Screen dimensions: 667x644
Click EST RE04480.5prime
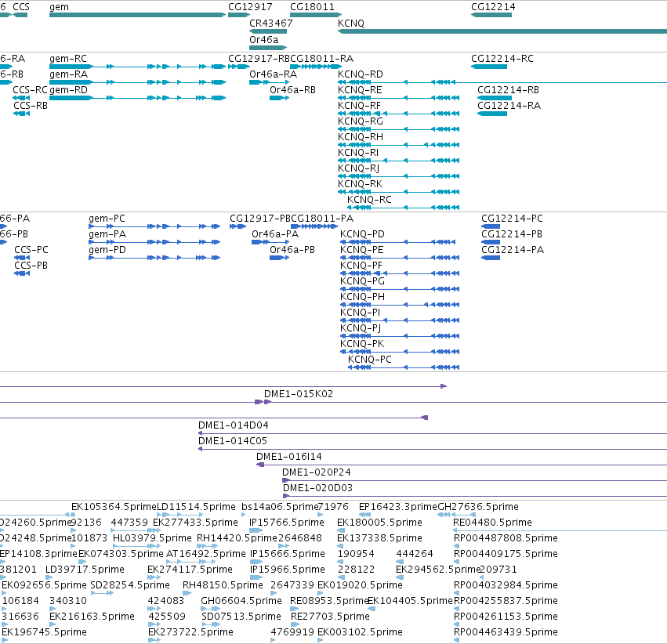492,523
